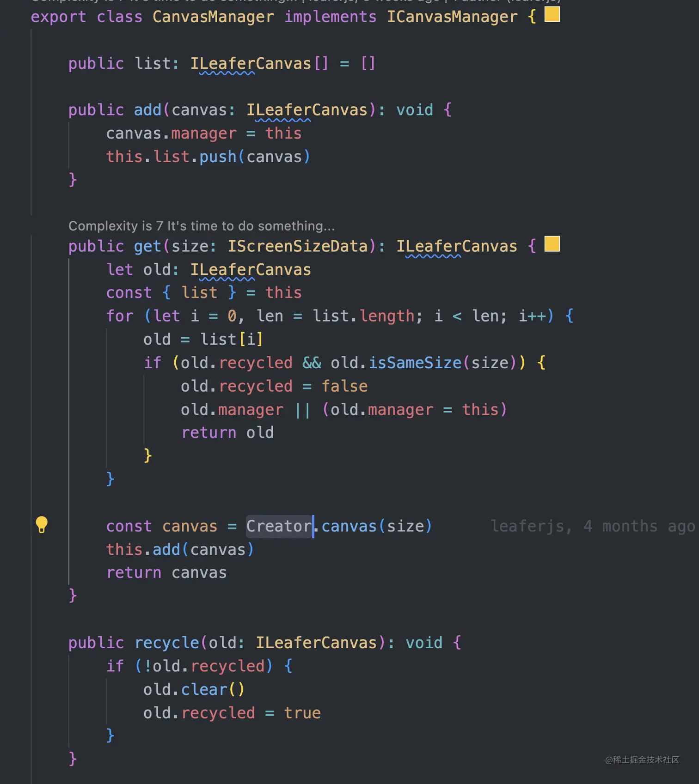Click the 'true' value in recycle method

click(x=302, y=713)
